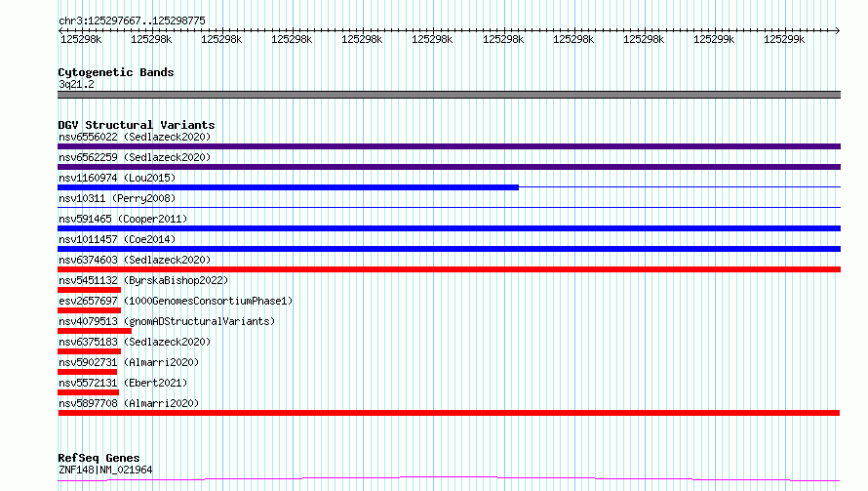868x491 pixels.
Task: Open the nsv10311 (Perry2008) variant label
Action: [117, 198]
